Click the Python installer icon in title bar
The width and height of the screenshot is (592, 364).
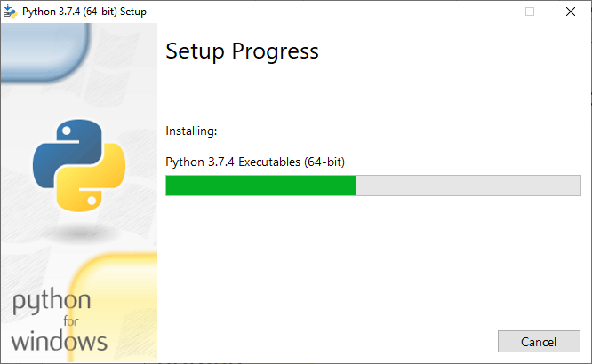11,12
